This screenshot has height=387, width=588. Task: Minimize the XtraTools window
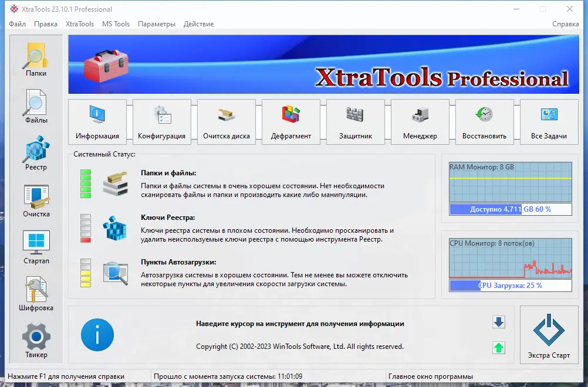[516, 9]
